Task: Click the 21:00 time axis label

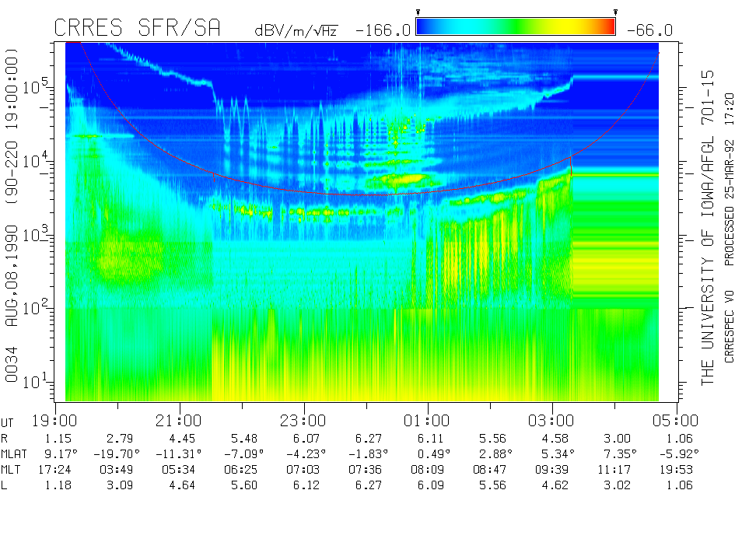Action: pos(180,421)
